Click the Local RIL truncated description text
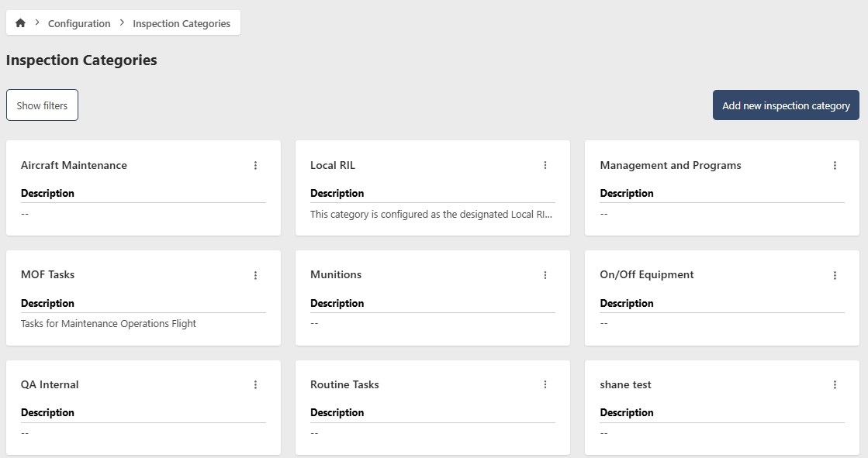Screen dimensions: 868x458 432,214
